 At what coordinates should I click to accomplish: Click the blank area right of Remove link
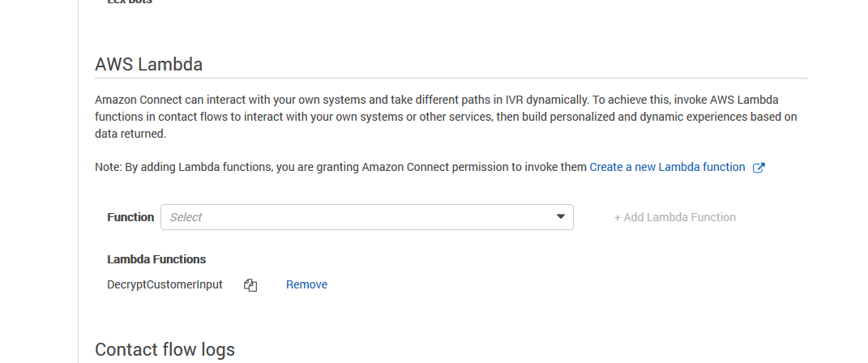(486, 284)
